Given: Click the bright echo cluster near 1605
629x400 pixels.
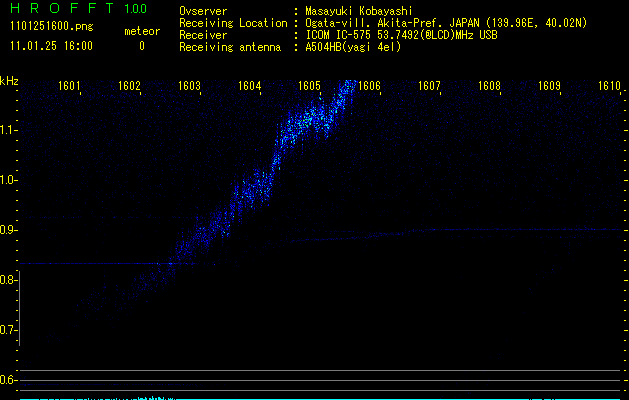Looking at the screenshot, I should coord(309,118).
